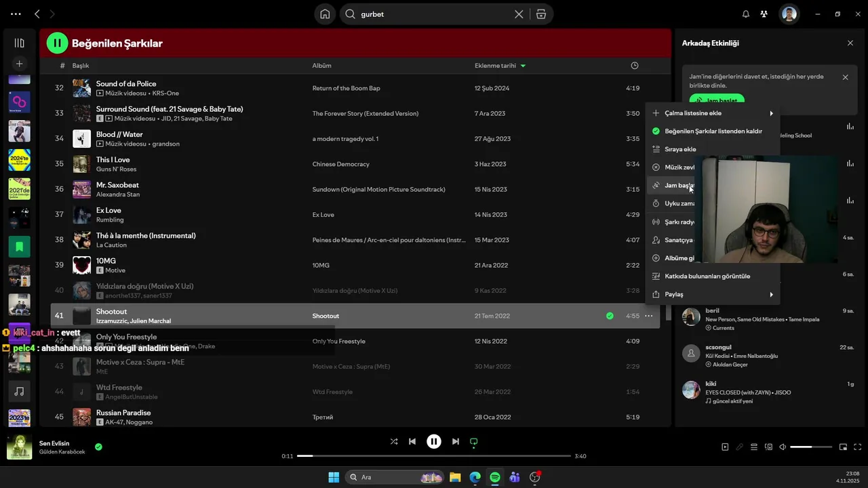
Task: Skip to the next track
Action: (456, 441)
